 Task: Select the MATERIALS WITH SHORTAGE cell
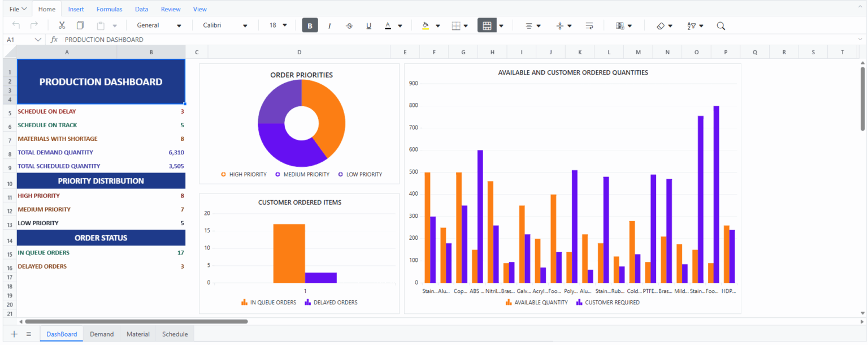coord(67,139)
